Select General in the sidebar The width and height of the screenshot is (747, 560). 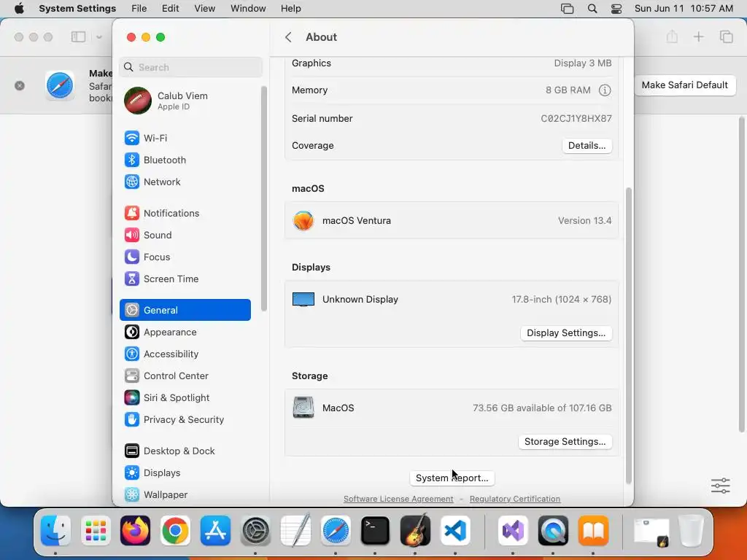185,310
